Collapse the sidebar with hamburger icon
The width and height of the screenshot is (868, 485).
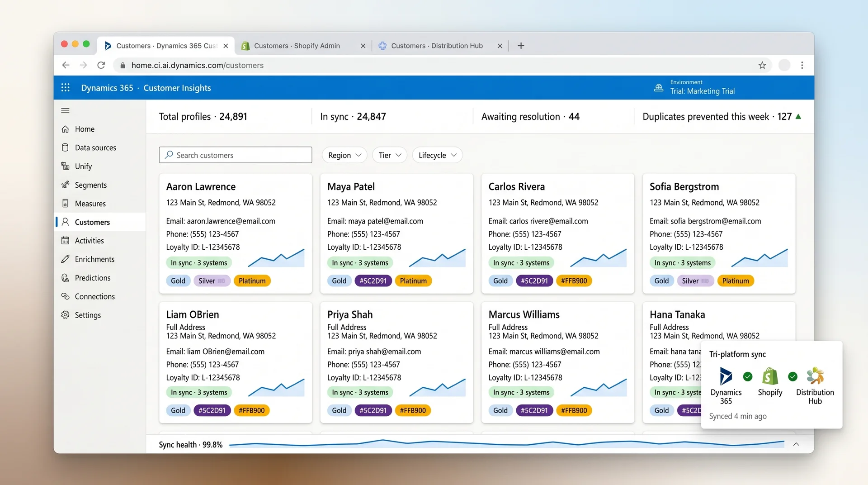click(x=65, y=110)
